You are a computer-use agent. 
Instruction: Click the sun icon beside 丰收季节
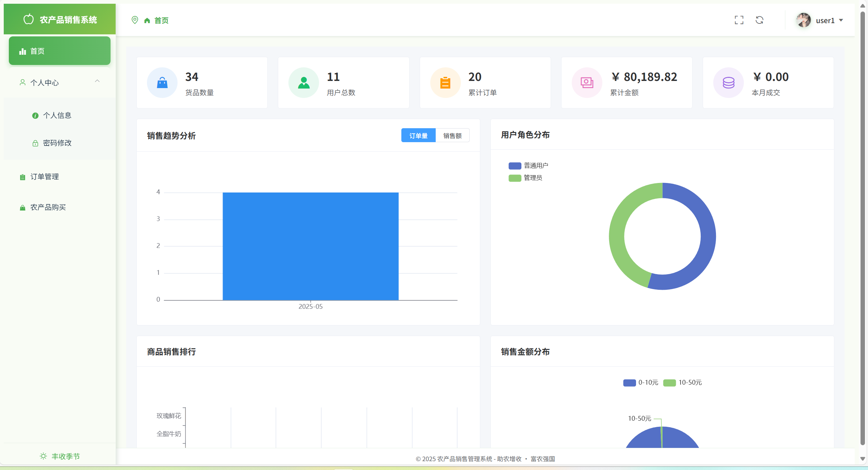(43, 456)
